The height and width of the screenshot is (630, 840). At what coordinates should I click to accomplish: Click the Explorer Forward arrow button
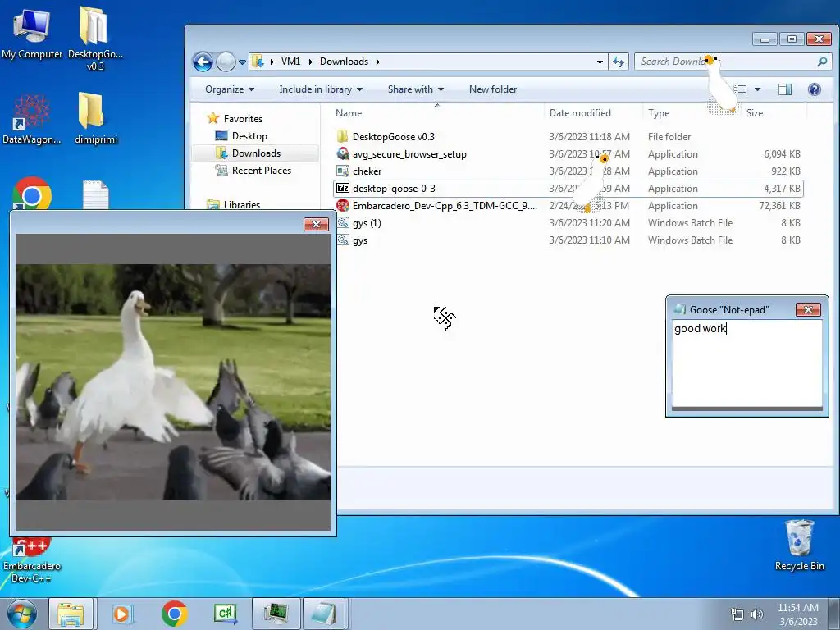click(226, 62)
